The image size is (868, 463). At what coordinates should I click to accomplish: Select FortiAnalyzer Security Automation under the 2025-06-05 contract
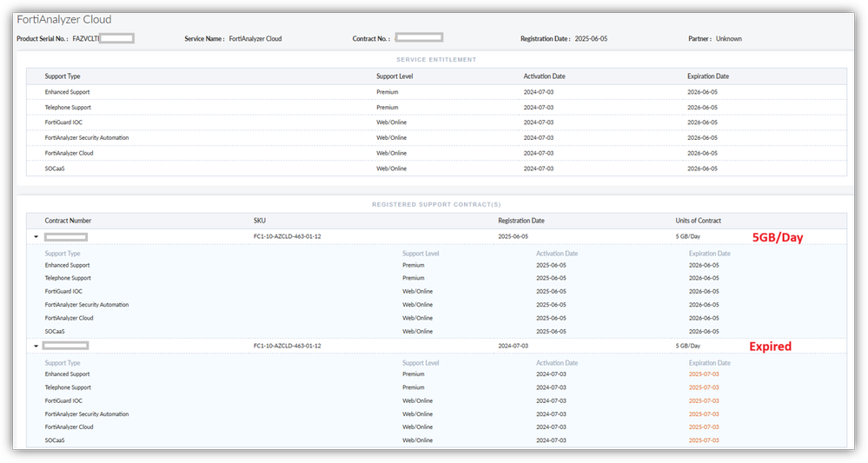(x=86, y=305)
